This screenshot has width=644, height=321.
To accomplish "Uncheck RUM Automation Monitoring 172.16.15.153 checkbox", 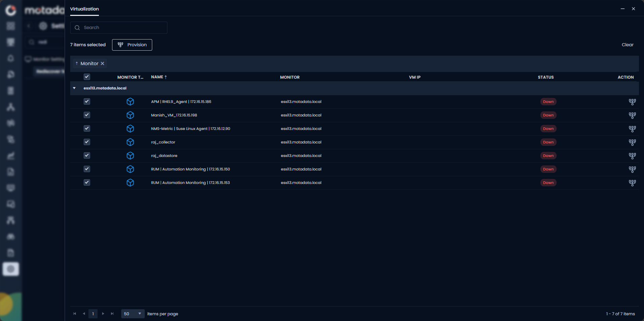I will [87, 182].
